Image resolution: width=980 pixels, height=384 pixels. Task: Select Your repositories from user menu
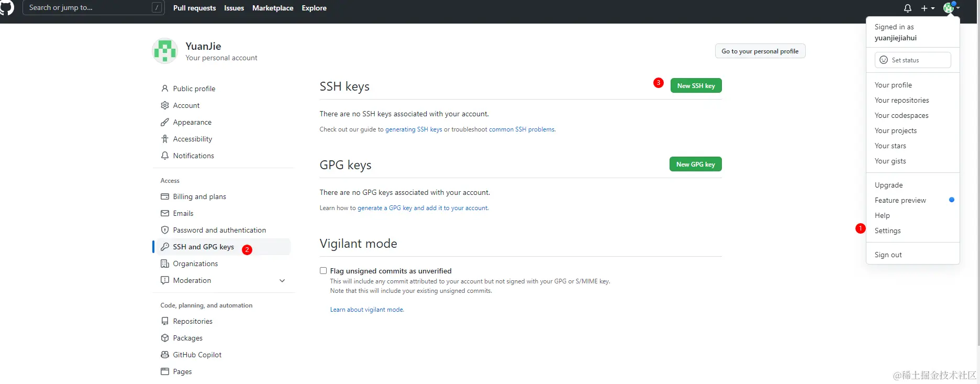[912, 100]
